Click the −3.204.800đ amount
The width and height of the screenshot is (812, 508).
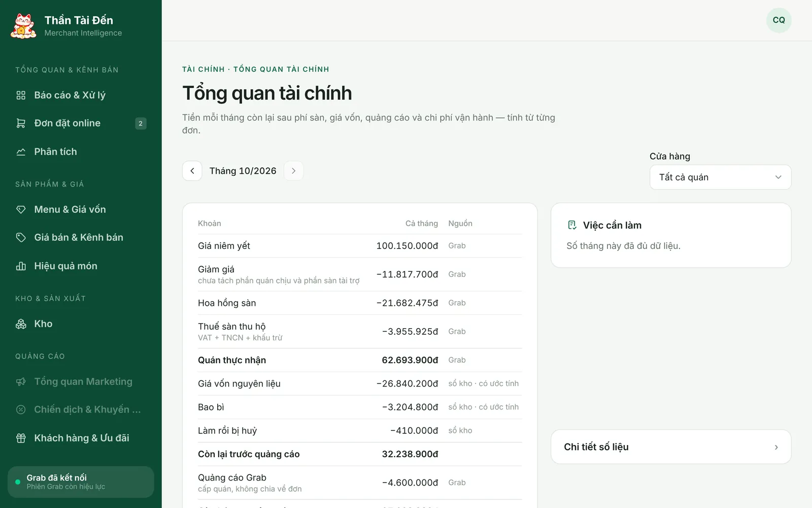(410, 407)
